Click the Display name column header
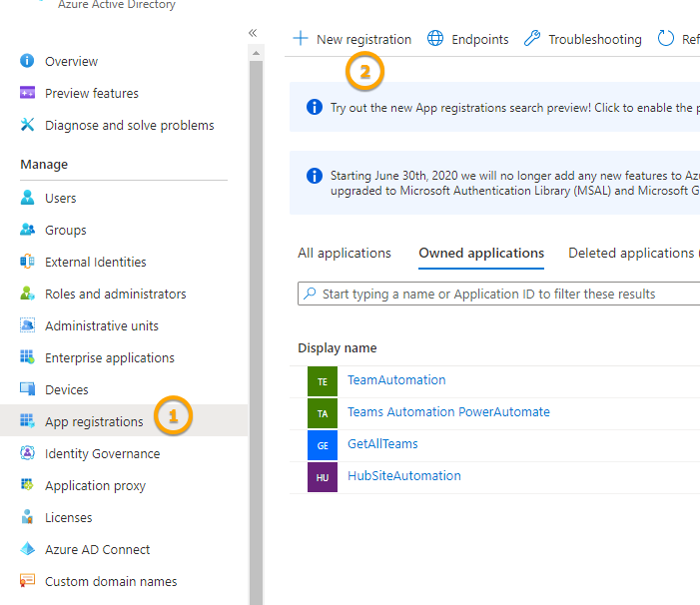The height and width of the screenshot is (605, 700). click(x=338, y=348)
